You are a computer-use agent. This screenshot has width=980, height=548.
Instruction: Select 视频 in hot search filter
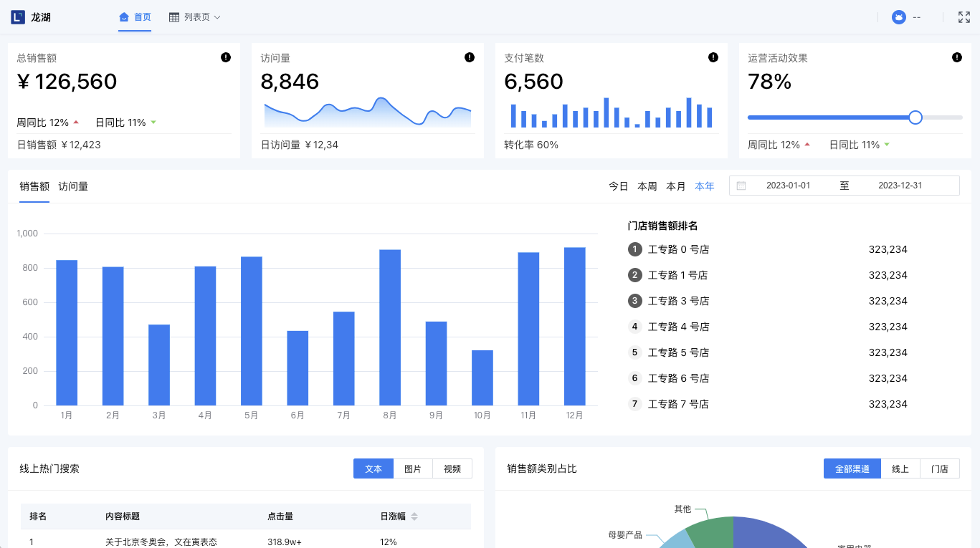click(x=452, y=468)
